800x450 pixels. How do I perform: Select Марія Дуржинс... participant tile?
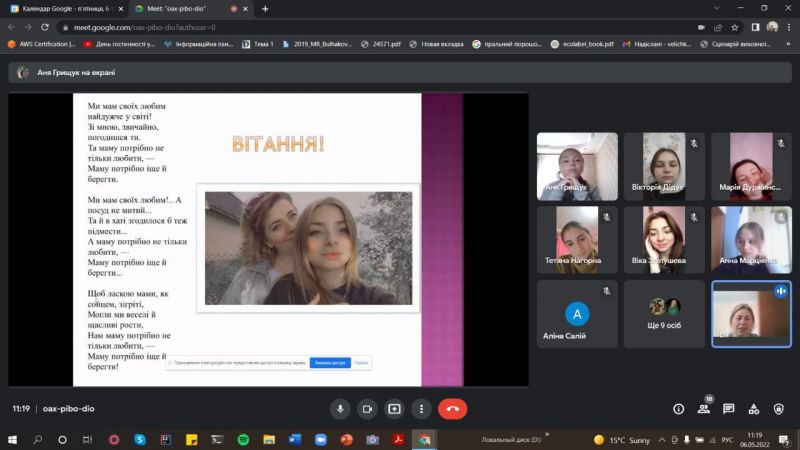coord(751,166)
